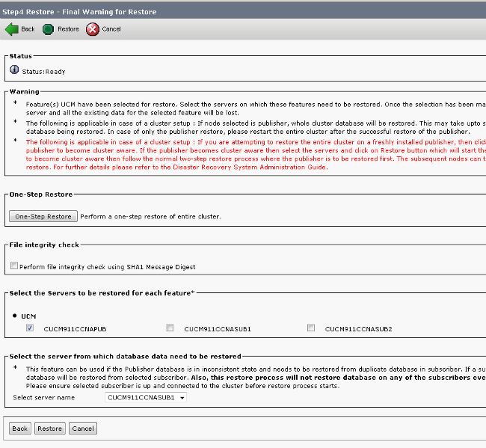Check the CUCM911CCNASUB2 server checkbox
This screenshot has height=448, width=486.
[x=311, y=328]
